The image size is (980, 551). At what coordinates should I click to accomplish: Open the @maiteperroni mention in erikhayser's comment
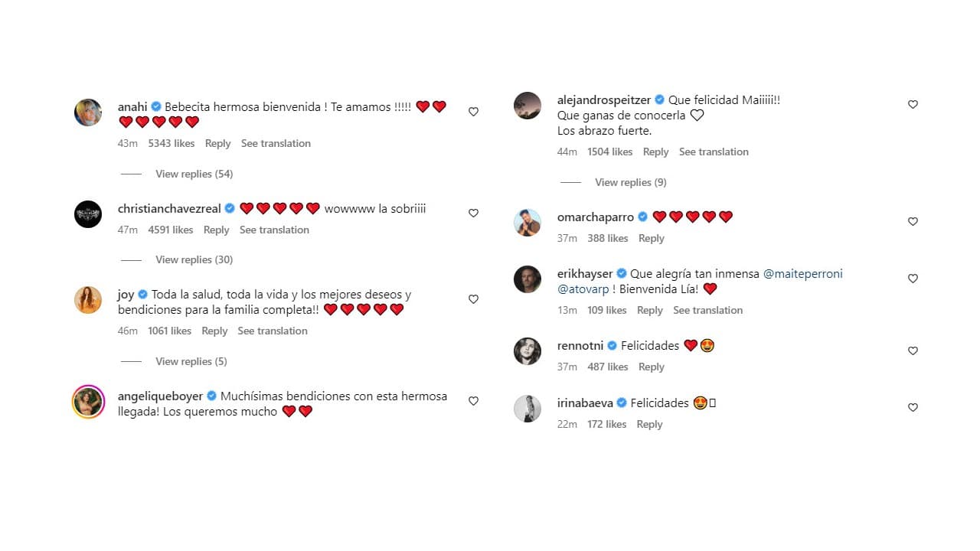[802, 273]
